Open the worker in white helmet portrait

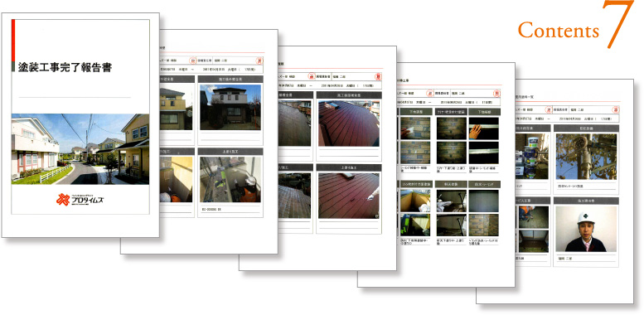point(586,228)
